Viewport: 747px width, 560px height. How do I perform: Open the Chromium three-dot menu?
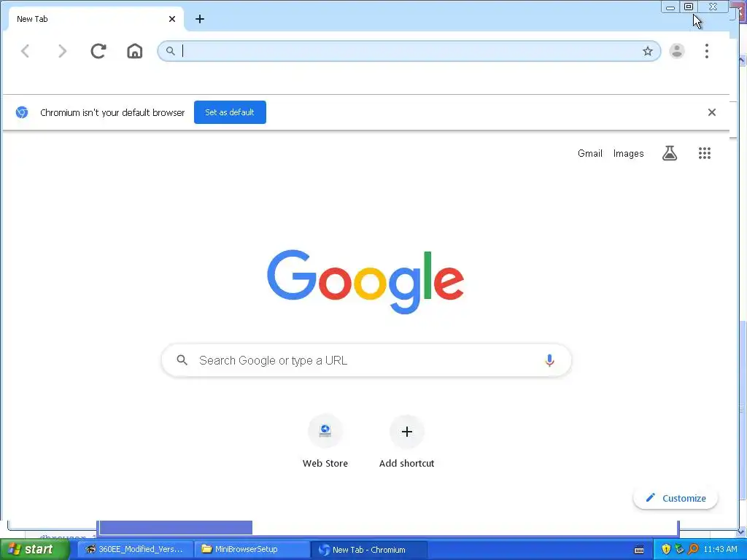click(707, 51)
